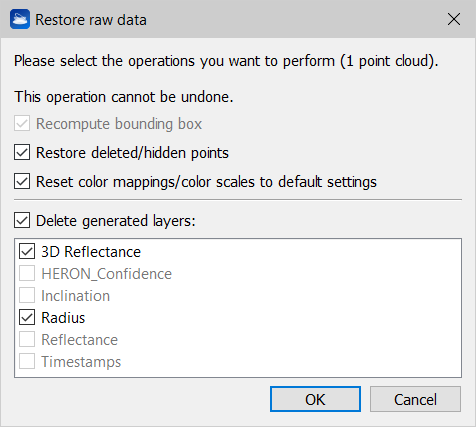Untick the 3D Reflectance layer checkbox

[x=27, y=252]
